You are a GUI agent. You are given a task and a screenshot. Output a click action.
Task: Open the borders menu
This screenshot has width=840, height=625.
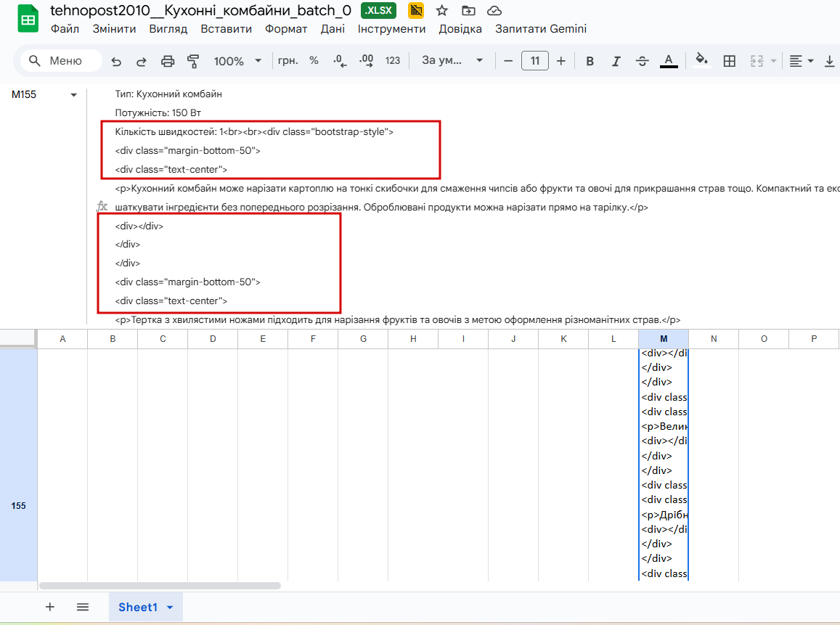pyautogui.click(x=729, y=61)
